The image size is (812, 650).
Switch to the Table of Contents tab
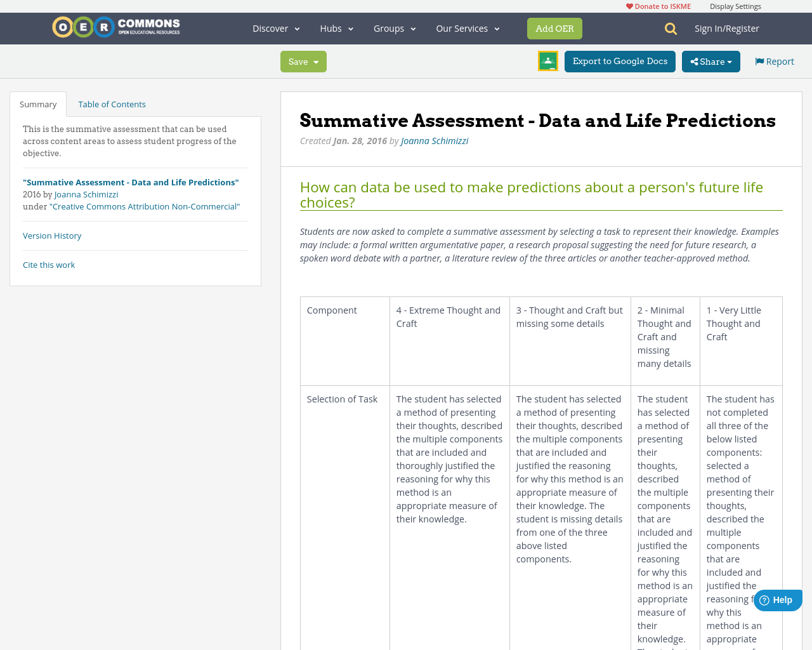[x=112, y=103]
